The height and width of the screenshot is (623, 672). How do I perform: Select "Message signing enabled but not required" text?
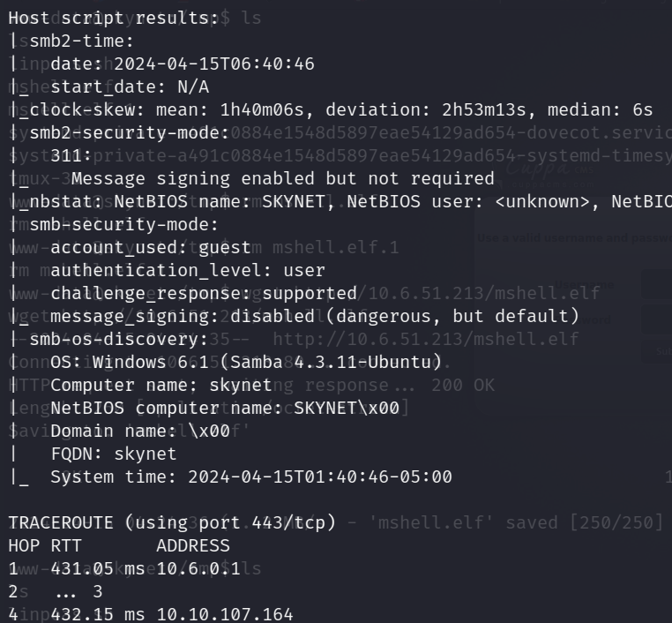coord(283,179)
